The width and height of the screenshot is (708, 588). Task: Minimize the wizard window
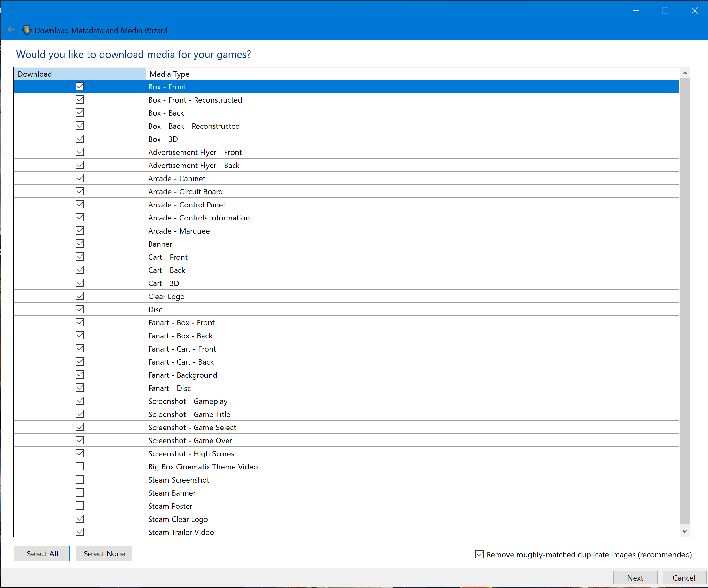point(636,11)
